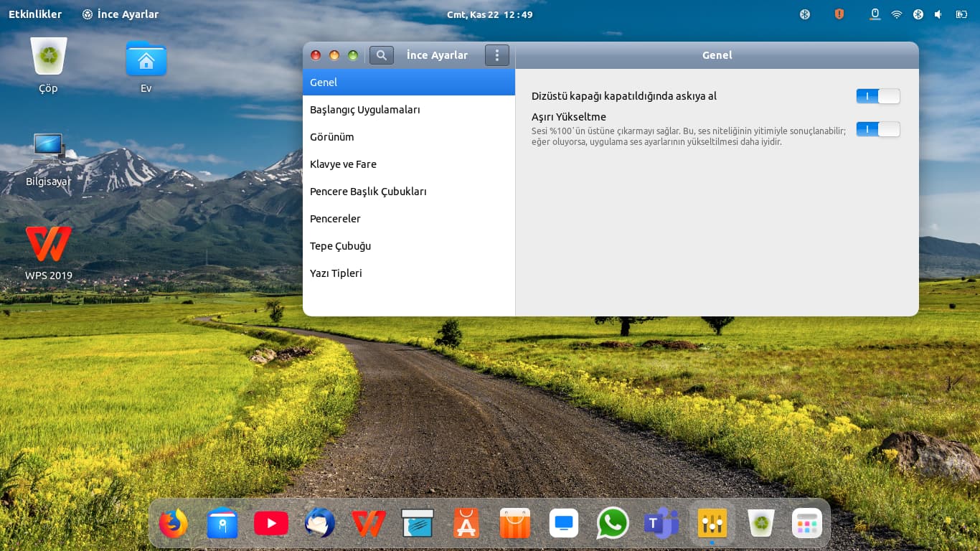Open WhatsApp from the dock
Screen dimensions: 980x551
click(612, 524)
